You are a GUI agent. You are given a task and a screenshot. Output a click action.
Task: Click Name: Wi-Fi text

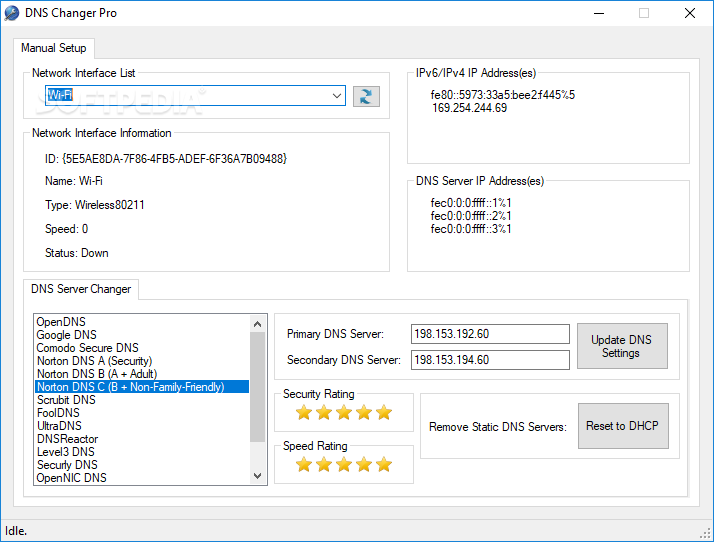pos(74,181)
